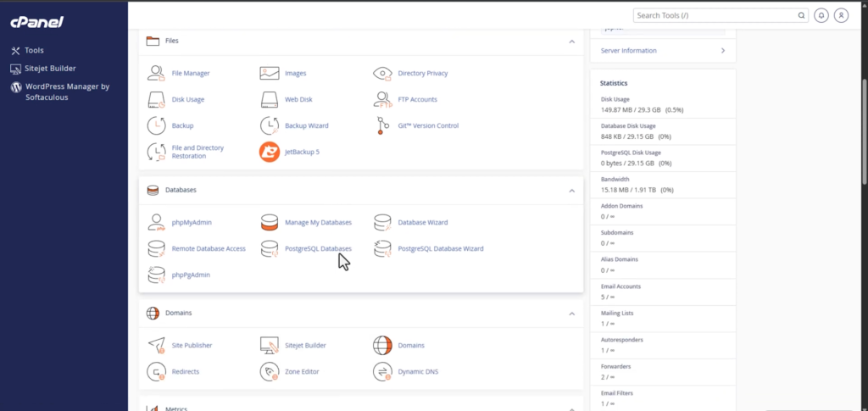Click the notifications bell icon
This screenshot has height=411, width=868.
point(821,15)
